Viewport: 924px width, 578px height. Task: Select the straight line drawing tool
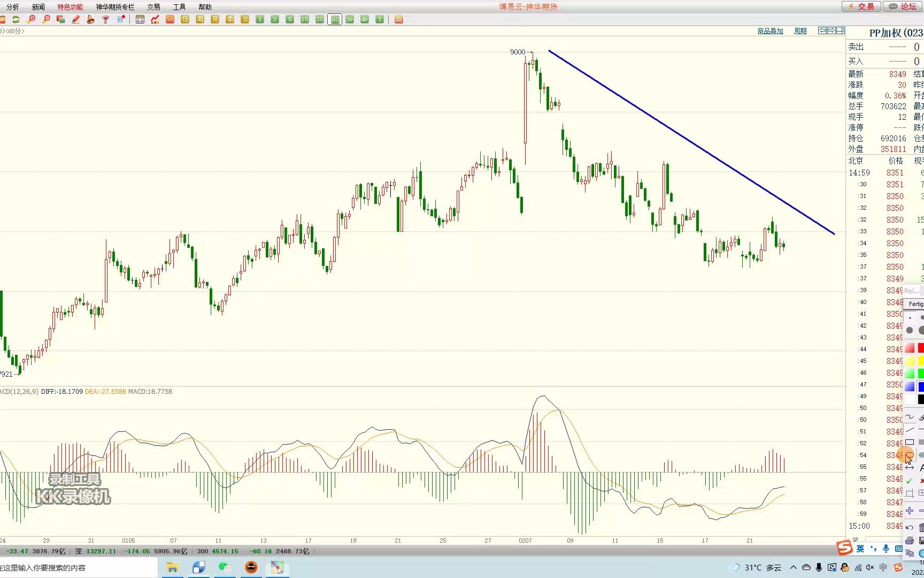910,430
